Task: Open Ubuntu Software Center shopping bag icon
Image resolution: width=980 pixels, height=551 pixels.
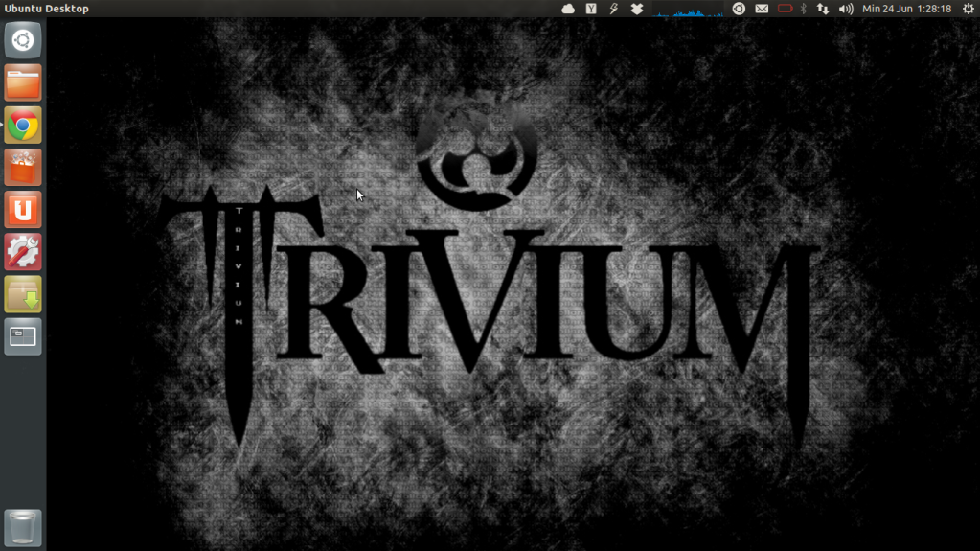Action: coord(23,167)
